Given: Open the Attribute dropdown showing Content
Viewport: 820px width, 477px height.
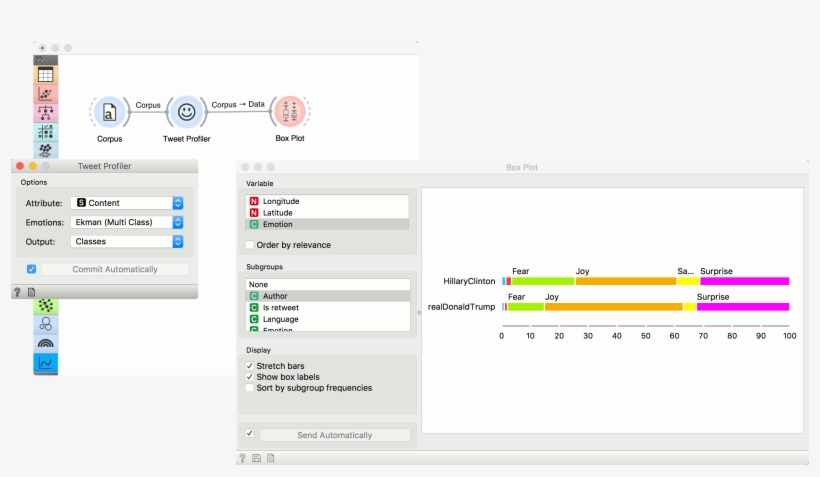Looking at the screenshot, I should pyautogui.click(x=127, y=203).
